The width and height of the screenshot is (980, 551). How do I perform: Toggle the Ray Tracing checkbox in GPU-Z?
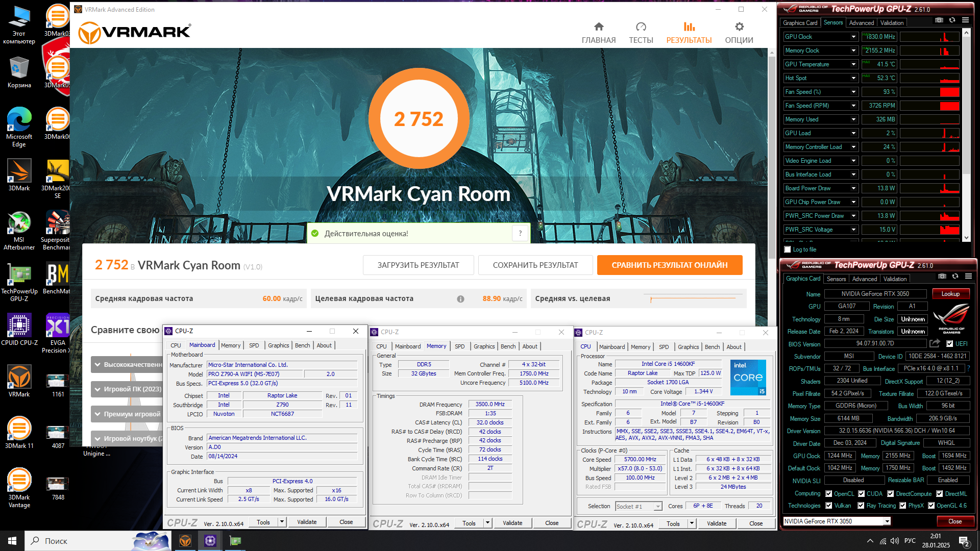(x=861, y=506)
